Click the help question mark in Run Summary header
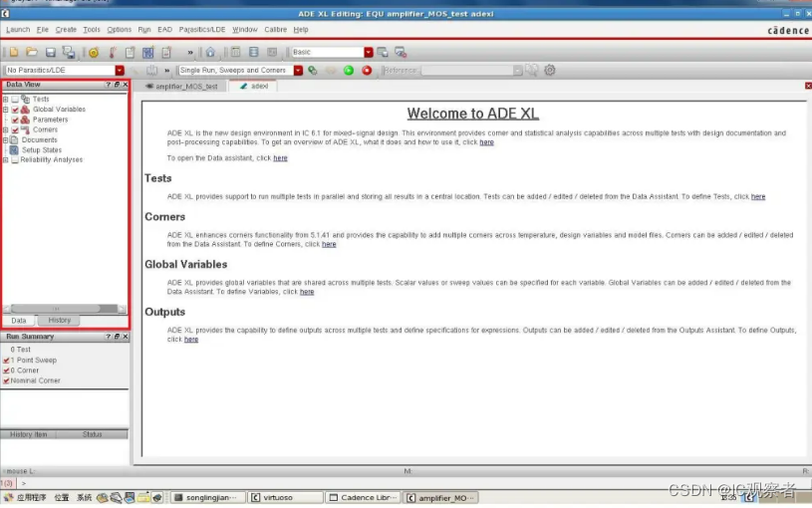Screen dimensions: 812x508 [x=108, y=336]
